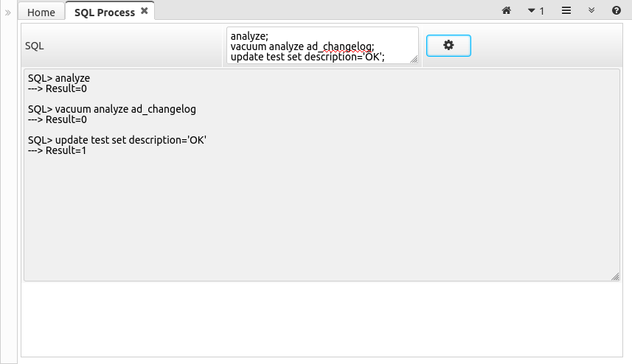Open the open-windows dropdown showing 1
This screenshot has width=632, height=364.
tap(536, 11)
